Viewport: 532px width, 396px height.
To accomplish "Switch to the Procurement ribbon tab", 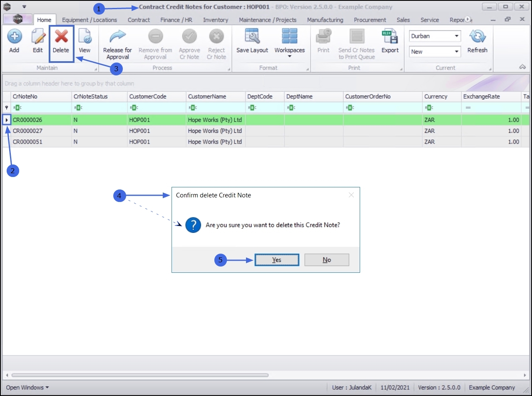I will (x=370, y=20).
